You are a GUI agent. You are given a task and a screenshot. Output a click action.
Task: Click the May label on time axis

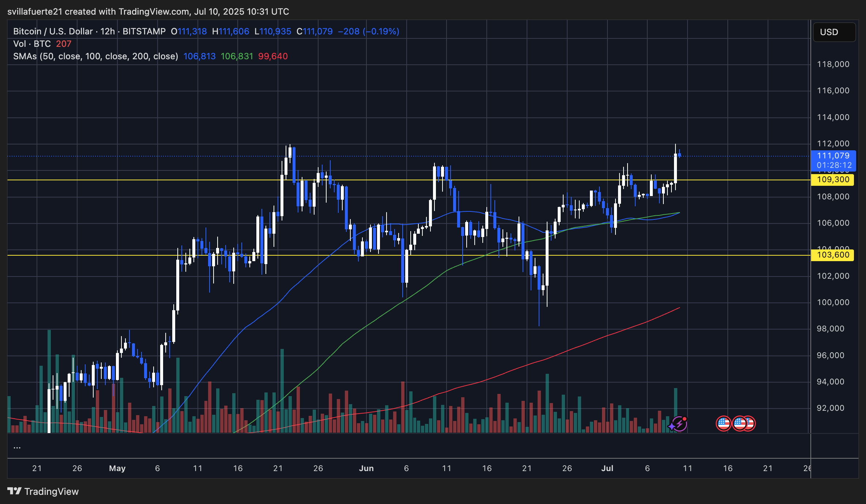[117, 469]
